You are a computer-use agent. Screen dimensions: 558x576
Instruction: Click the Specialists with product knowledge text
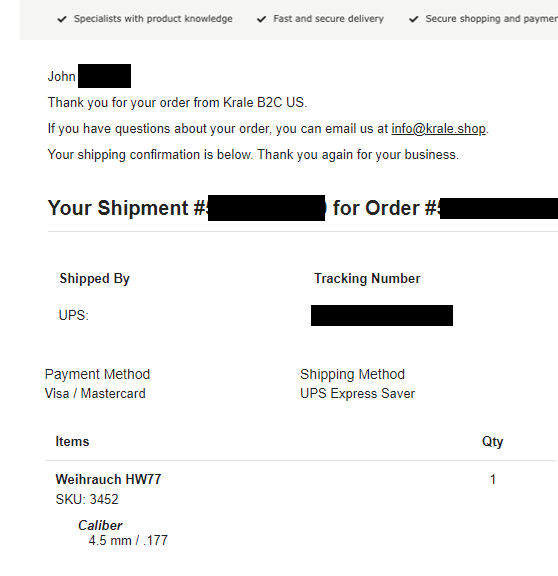coord(153,19)
